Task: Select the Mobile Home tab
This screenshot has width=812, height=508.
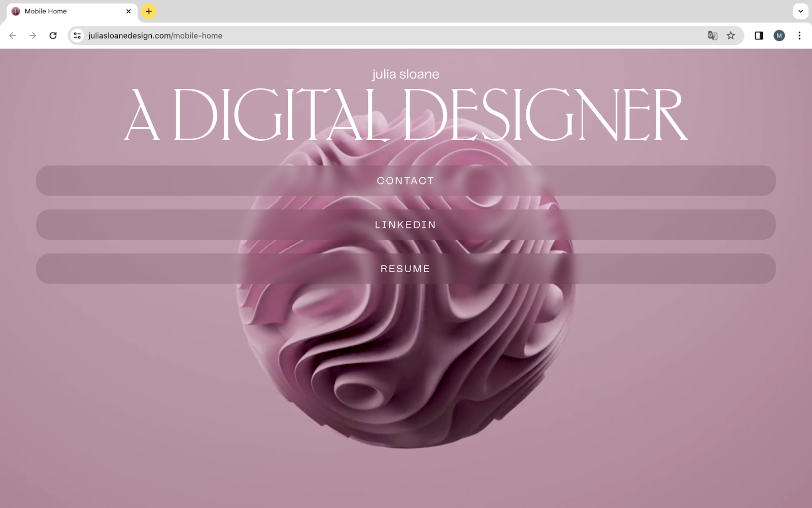Action: [72, 11]
